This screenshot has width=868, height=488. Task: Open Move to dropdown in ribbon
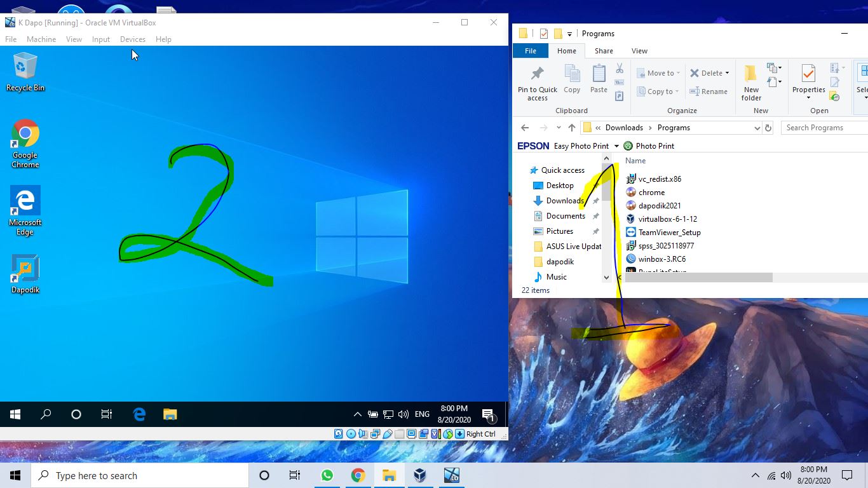pyautogui.click(x=658, y=73)
